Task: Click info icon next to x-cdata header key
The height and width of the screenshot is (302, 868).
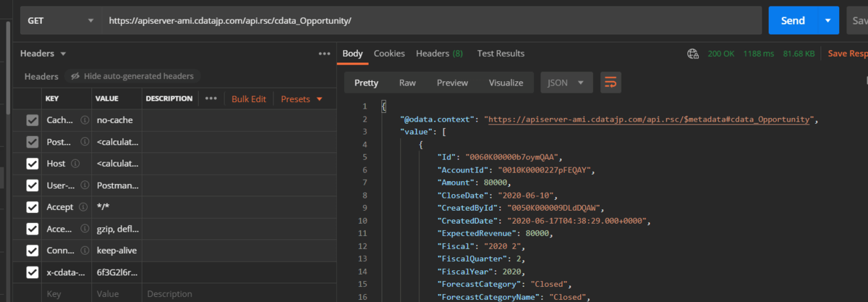Action: pos(85,272)
